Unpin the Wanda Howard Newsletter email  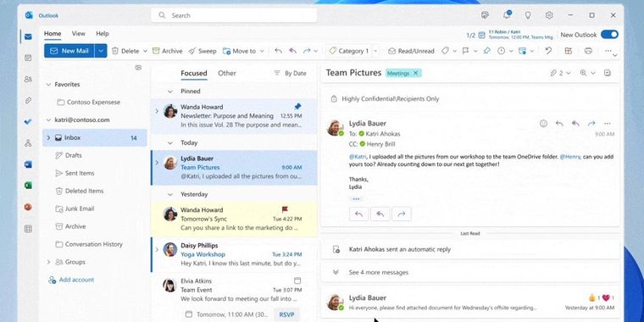[297, 107]
